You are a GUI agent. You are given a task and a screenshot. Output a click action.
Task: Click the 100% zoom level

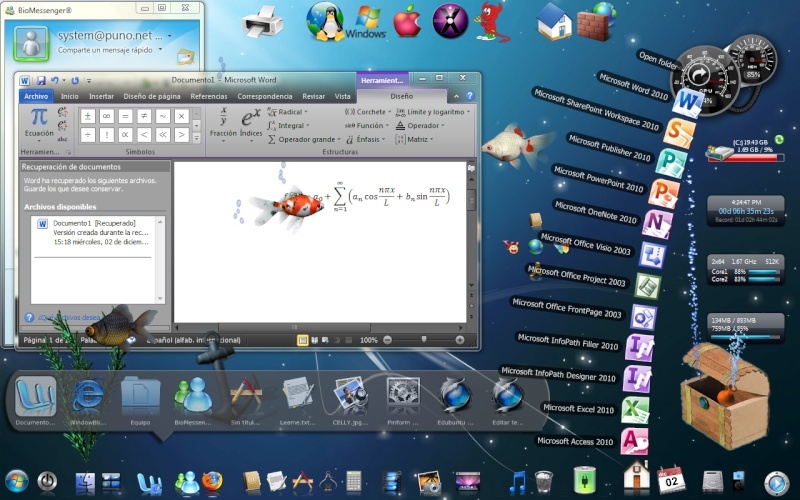(x=369, y=340)
